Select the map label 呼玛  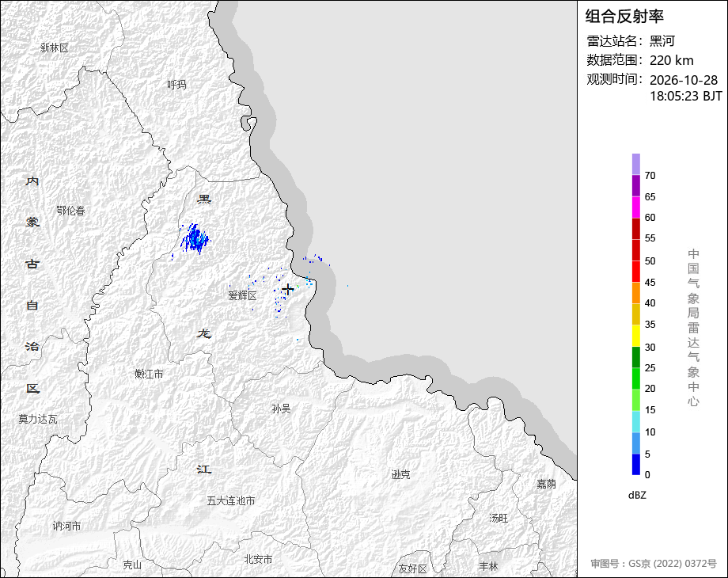177,85
